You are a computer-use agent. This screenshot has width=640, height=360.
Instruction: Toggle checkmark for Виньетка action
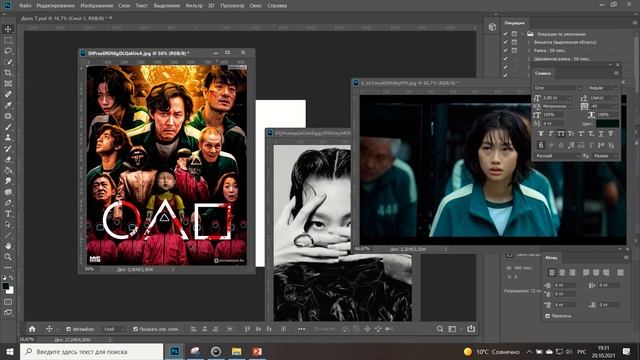(506, 42)
